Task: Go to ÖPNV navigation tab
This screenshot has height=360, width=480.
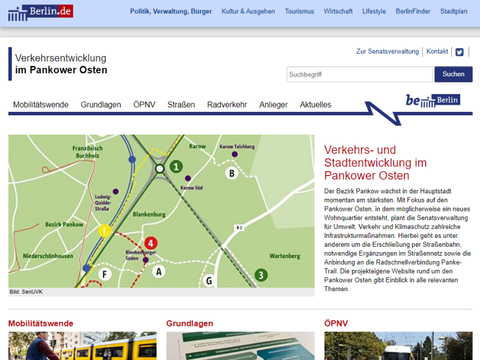Action: [144, 105]
